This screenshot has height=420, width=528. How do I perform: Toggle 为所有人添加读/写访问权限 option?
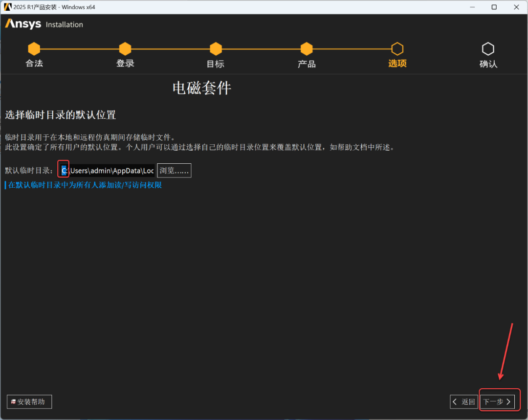83,185
